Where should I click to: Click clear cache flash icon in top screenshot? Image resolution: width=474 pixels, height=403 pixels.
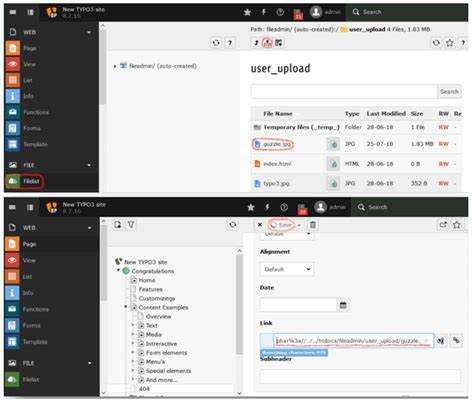click(264, 12)
